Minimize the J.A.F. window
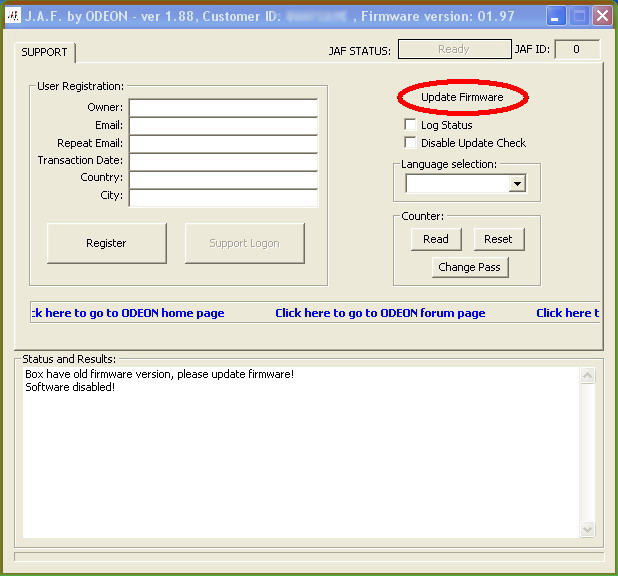The width and height of the screenshot is (618, 576). (x=556, y=16)
